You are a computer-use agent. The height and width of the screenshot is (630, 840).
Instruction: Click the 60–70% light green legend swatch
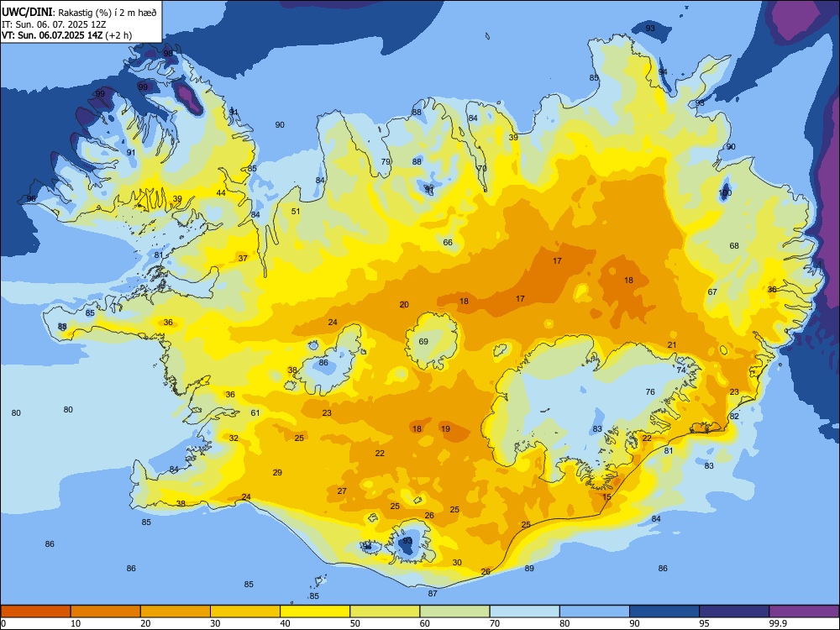[x=454, y=612]
